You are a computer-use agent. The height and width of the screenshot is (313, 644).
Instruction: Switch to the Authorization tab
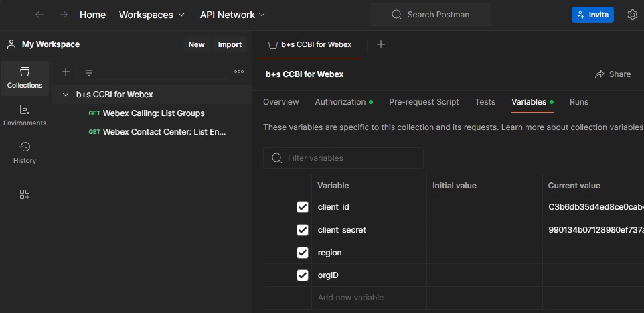(344, 102)
